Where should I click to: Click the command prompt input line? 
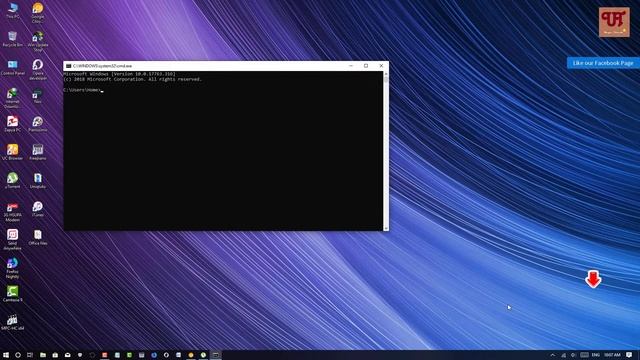84,90
